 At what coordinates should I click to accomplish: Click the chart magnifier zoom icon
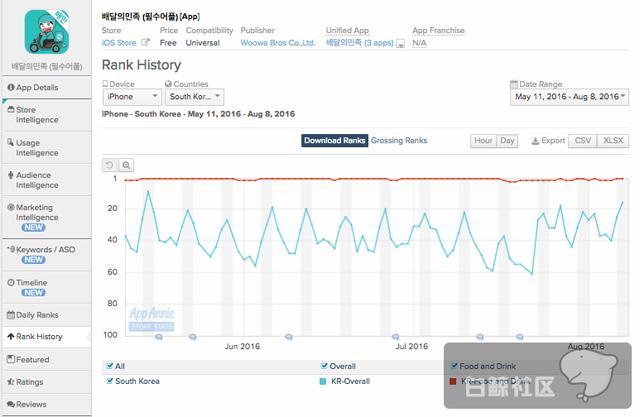click(x=126, y=164)
